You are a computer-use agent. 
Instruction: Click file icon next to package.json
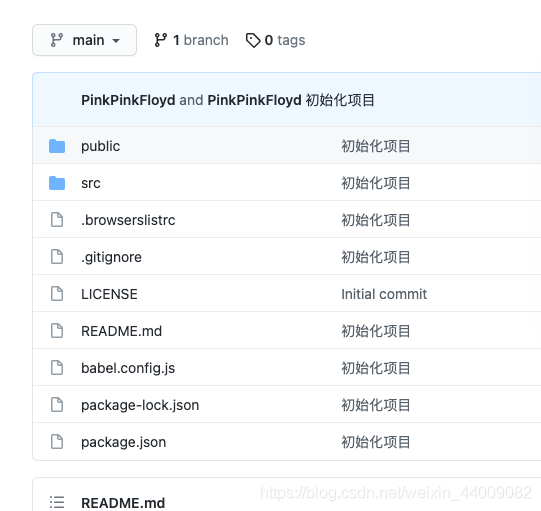tap(57, 442)
